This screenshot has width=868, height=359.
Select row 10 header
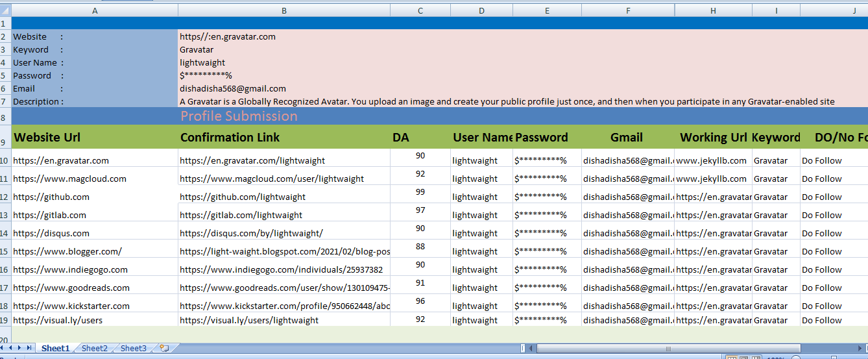pyautogui.click(x=5, y=158)
